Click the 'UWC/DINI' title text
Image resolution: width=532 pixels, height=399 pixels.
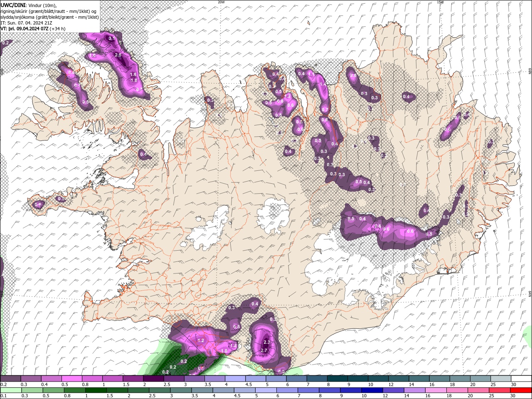14,5
